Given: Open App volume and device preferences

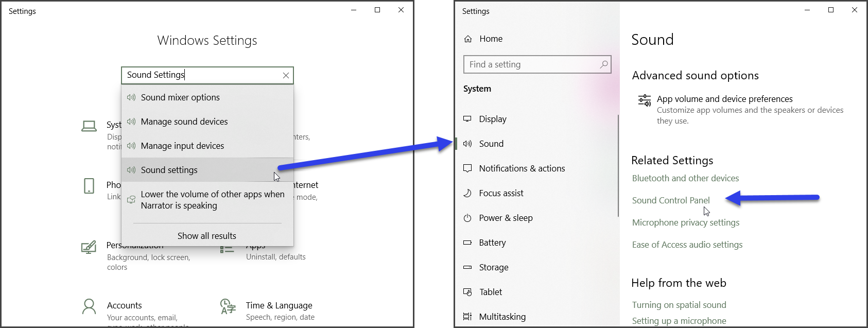Looking at the screenshot, I should pos(741,109).
